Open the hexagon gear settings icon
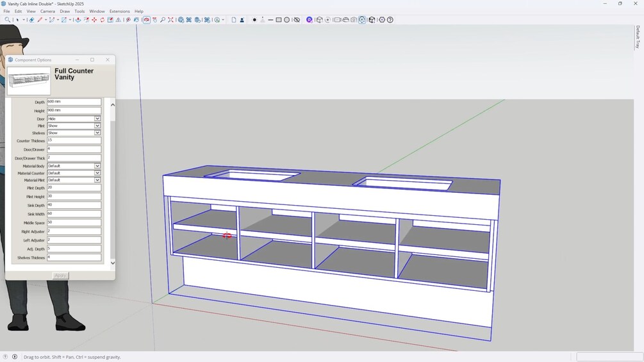 [x=382, y=20]
